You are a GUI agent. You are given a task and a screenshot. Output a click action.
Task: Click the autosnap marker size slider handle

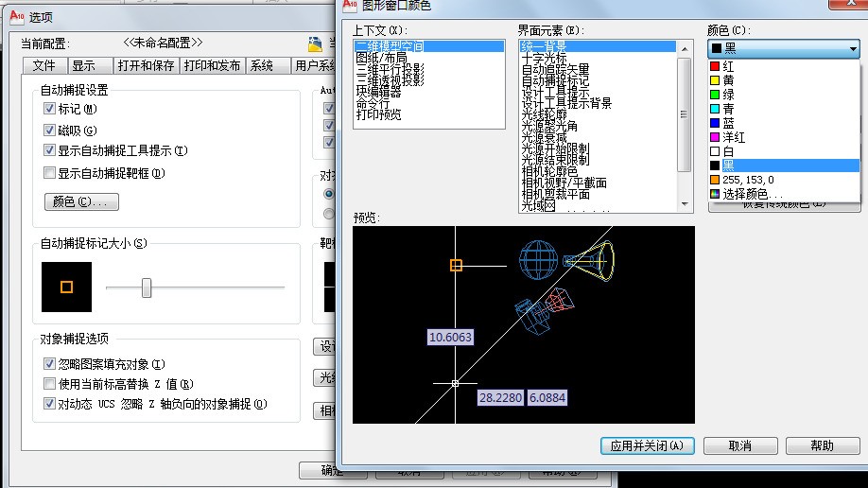[147, 288]
